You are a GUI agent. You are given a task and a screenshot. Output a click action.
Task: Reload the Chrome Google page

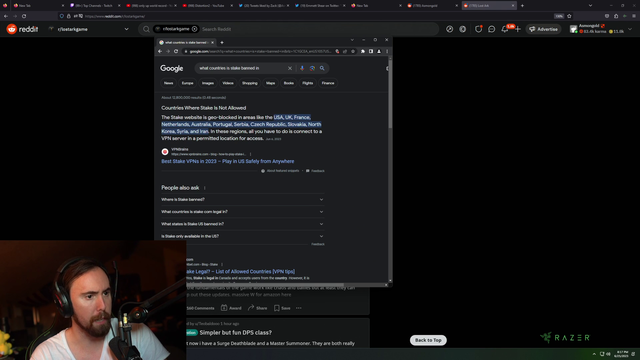(x=176, y=51)
